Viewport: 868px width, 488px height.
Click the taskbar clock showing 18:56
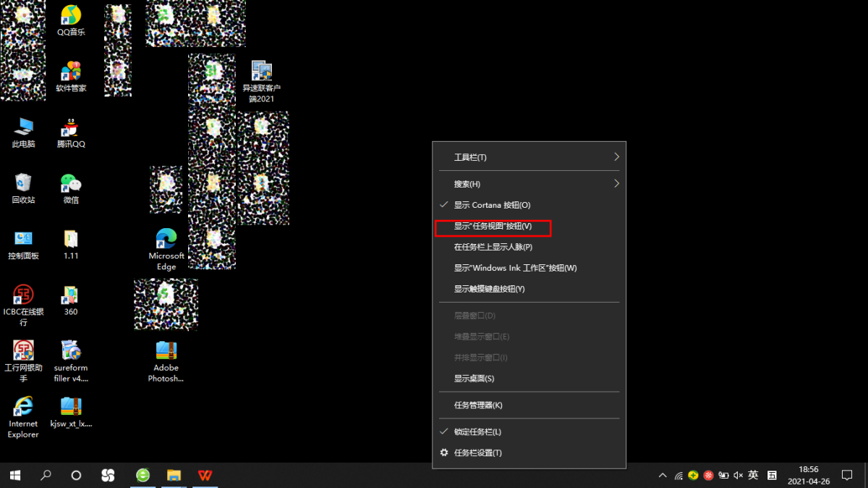[808, 475]
